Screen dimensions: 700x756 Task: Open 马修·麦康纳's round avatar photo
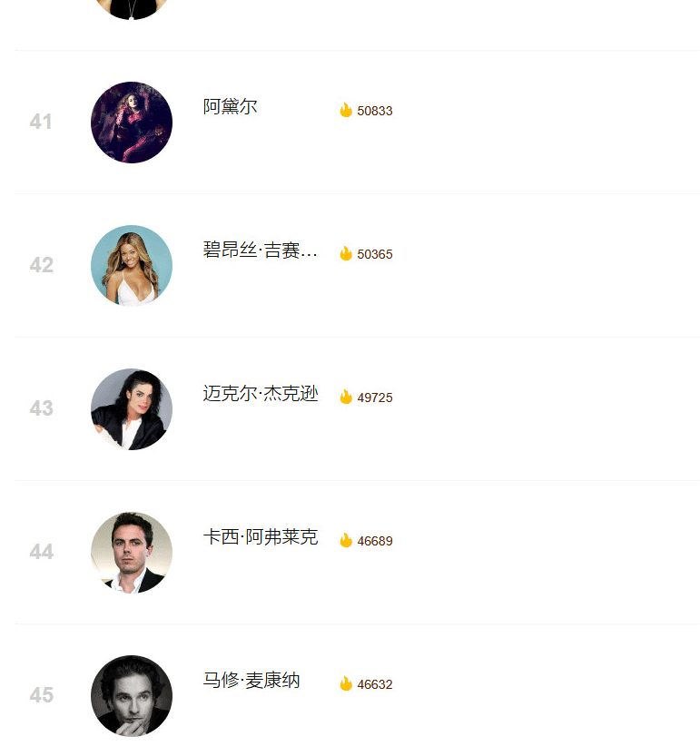[x=132, y=696]
